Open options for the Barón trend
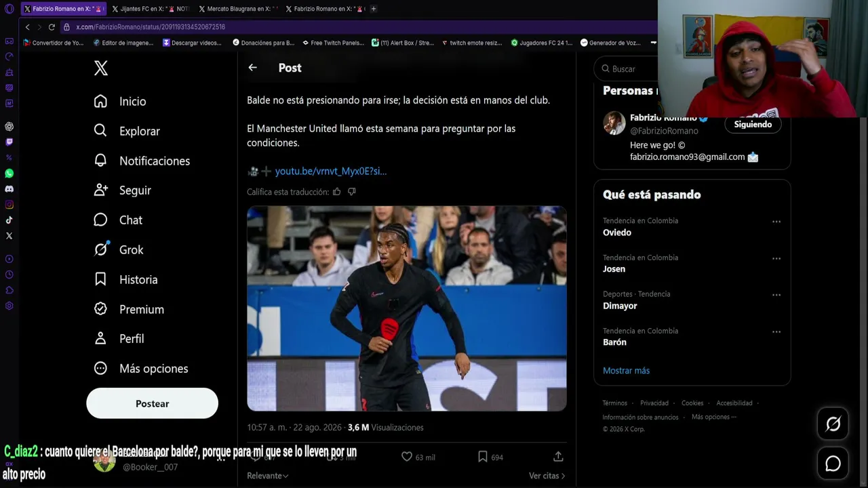Screen dimensions: 868x488 (x=776, y=331)
